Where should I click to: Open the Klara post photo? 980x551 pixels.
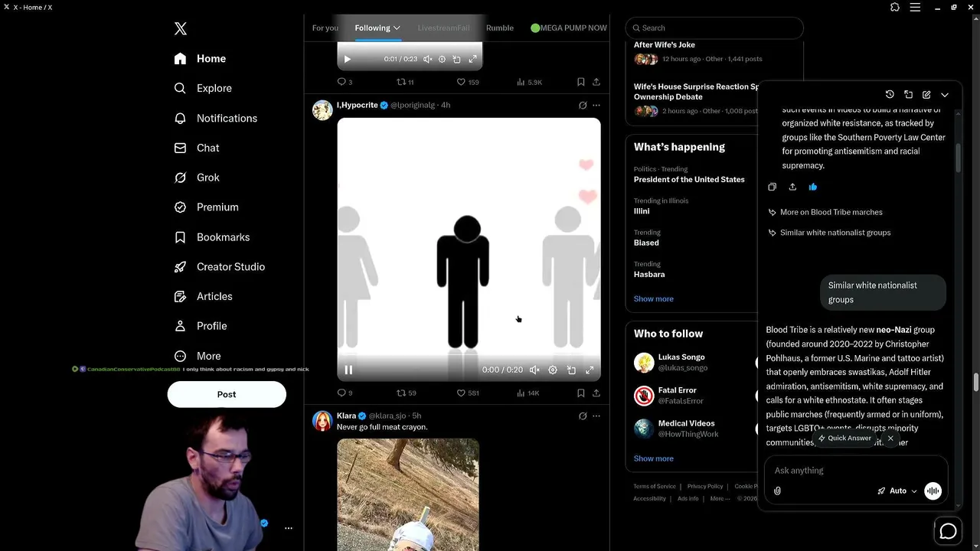(x=408, y=494)
